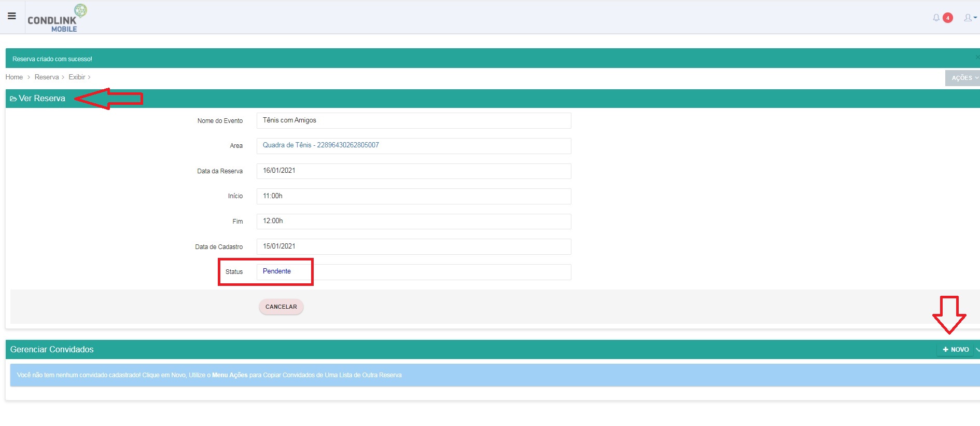The height and width of the screenshot is (426, 980).
Task: Click the red notification count badge
Action: point(948,18)
